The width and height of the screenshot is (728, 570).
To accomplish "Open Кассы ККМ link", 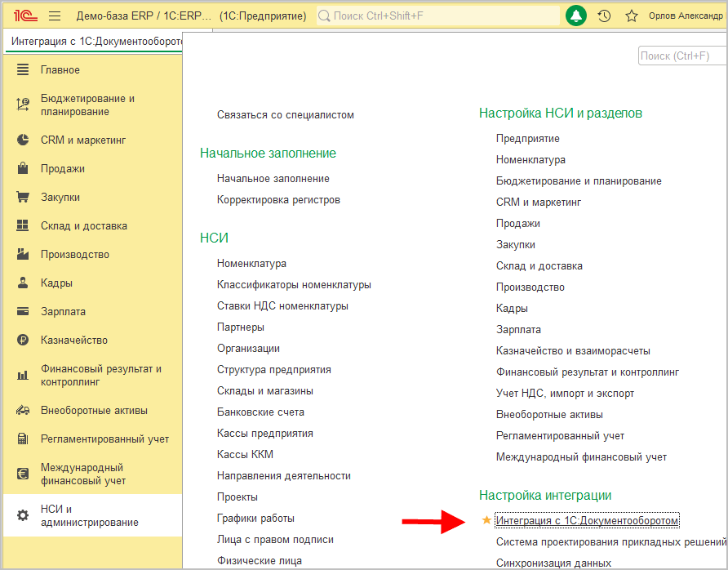I will click(x=245, y=454).
